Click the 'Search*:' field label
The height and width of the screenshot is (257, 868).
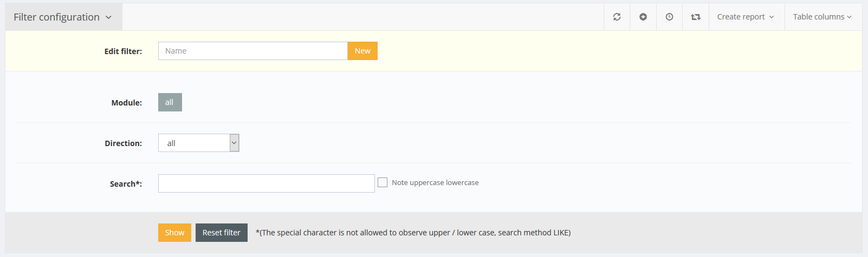(x=126, y=184)
